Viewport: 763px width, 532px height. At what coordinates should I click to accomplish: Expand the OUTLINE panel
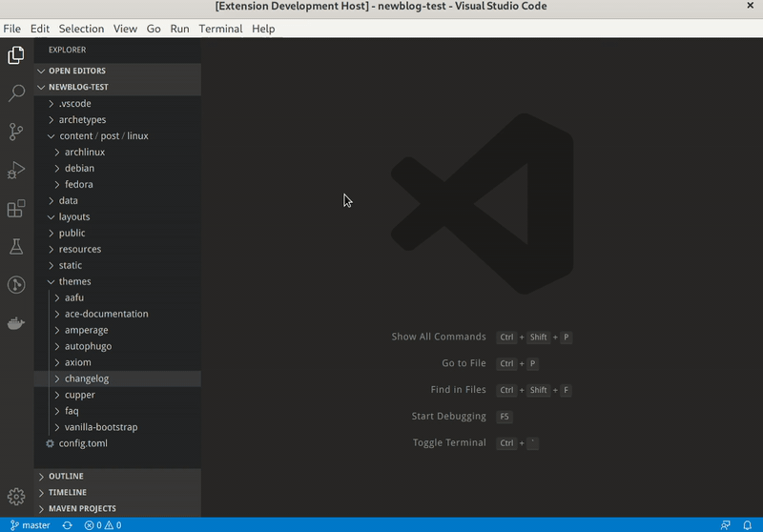[117, 476]
